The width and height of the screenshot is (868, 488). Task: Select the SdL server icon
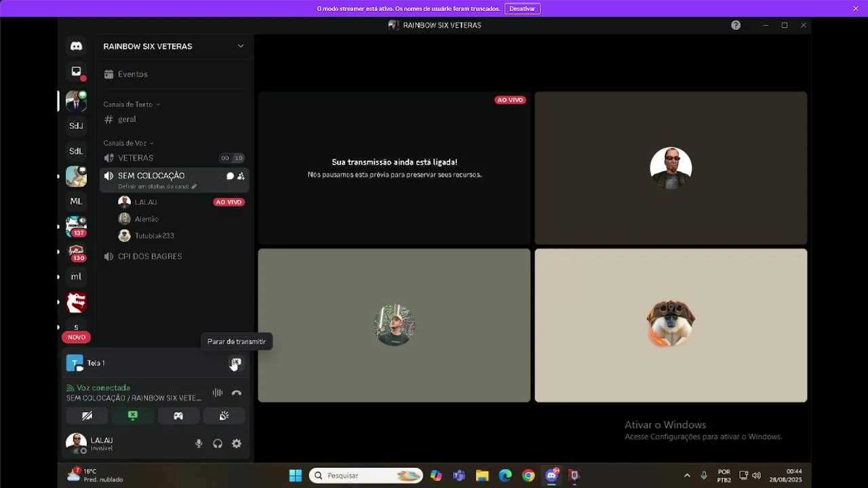click(x=76, y=151)
